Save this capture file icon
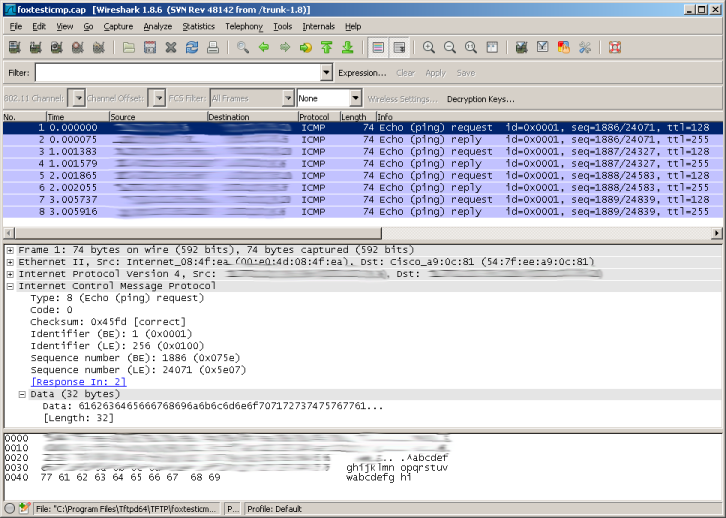Viewport: 726px width, 518px height. point(150,47)
